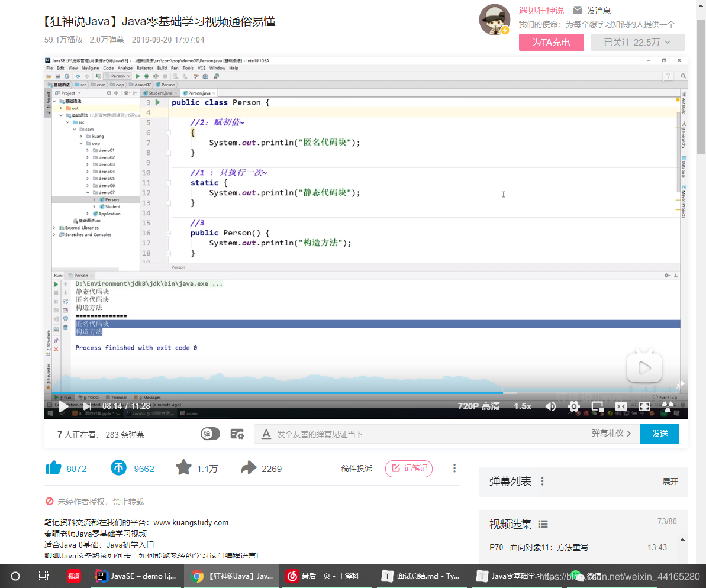
Task: Switch the player to widescreen mode
Action: click(621, 406)
